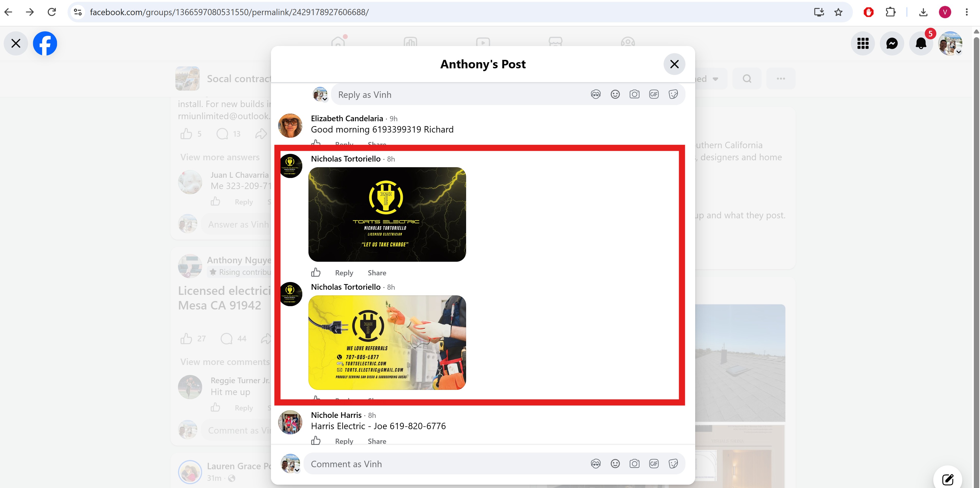Open the Facebook menu grid icon
The image size is (980, 488).
click(x=863, y=43)
